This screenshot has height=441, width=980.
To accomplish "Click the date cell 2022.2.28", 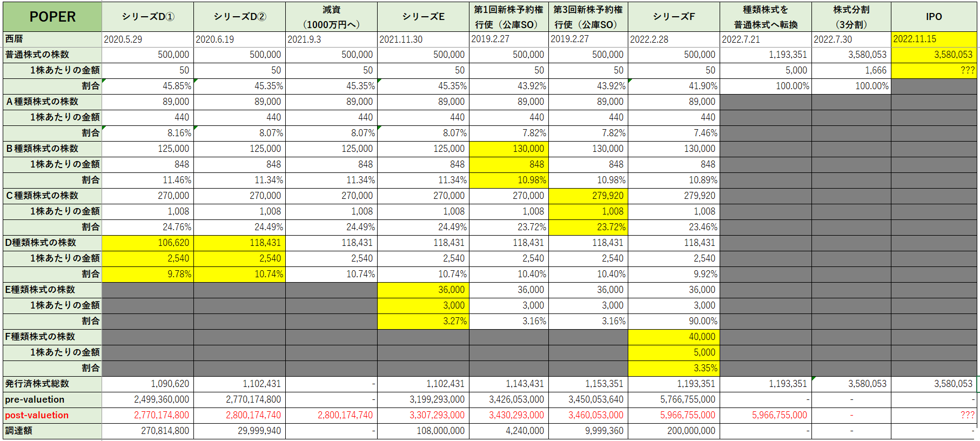I will 674,39.
